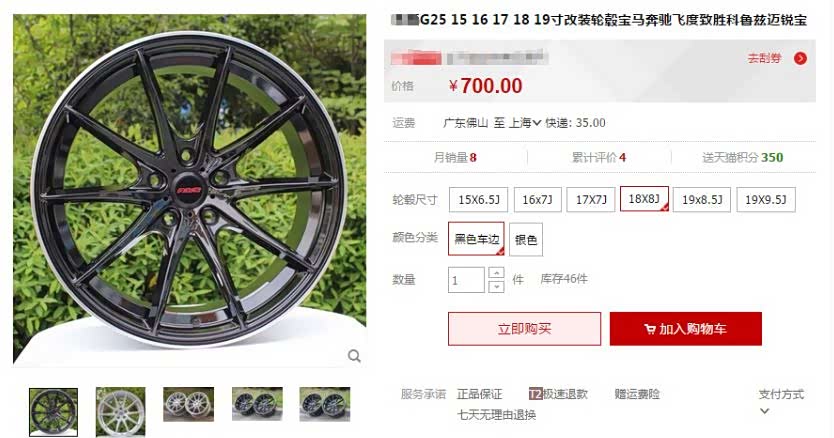Click the quantity input field
The height and width of the screenshot is (438, 834).
[466, 280]
